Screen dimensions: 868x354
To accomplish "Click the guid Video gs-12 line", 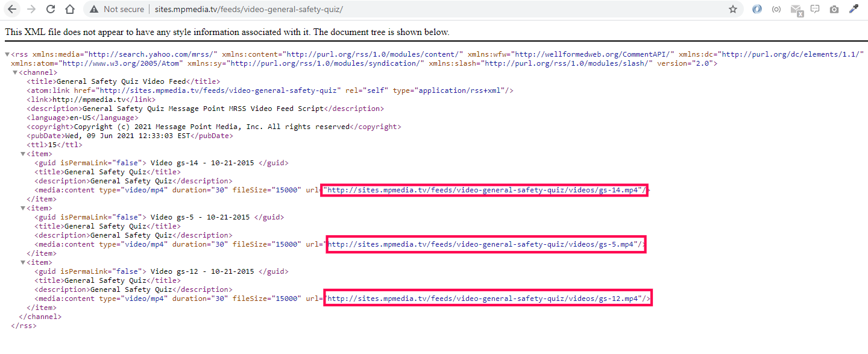I will [x=162, y=271].
